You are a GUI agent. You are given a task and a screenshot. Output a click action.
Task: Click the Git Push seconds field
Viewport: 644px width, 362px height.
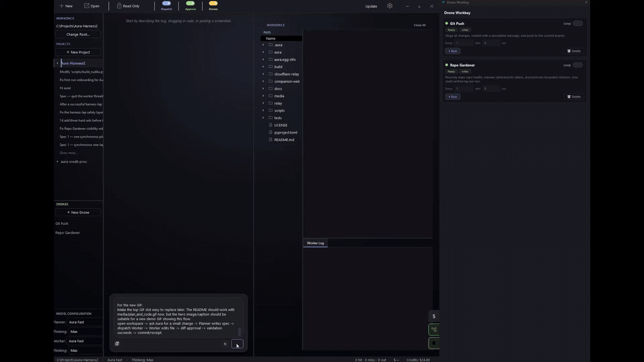[x=491, y=43]
